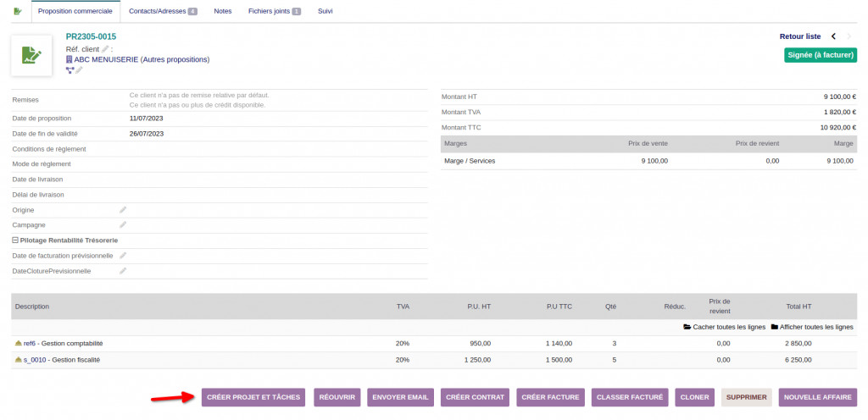Click the proposal icon left of the tabs
Viewport: 868px width, 420px height.
tap(18, 11)
